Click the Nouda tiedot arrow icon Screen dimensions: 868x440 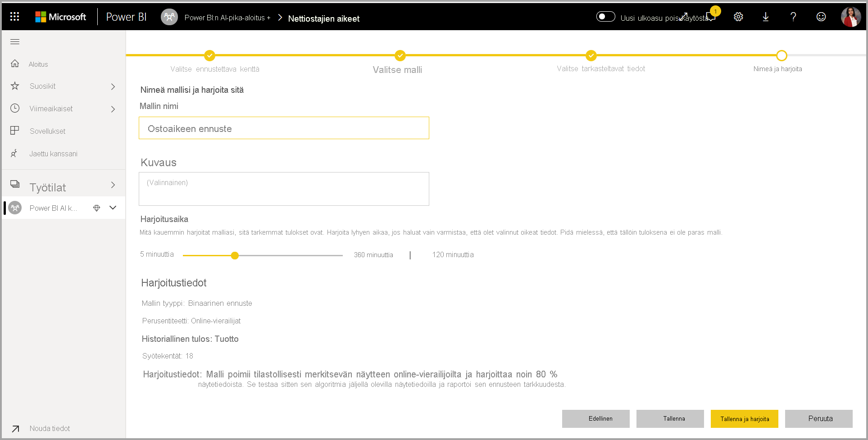pos(15,429)
